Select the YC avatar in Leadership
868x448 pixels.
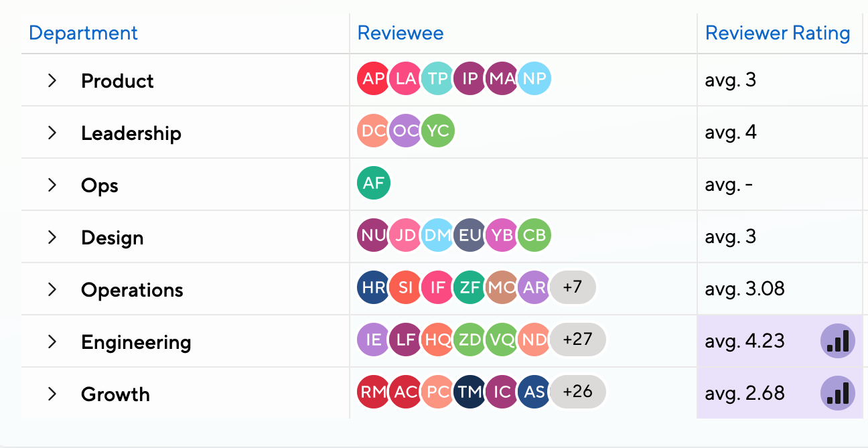coord(438,132)
